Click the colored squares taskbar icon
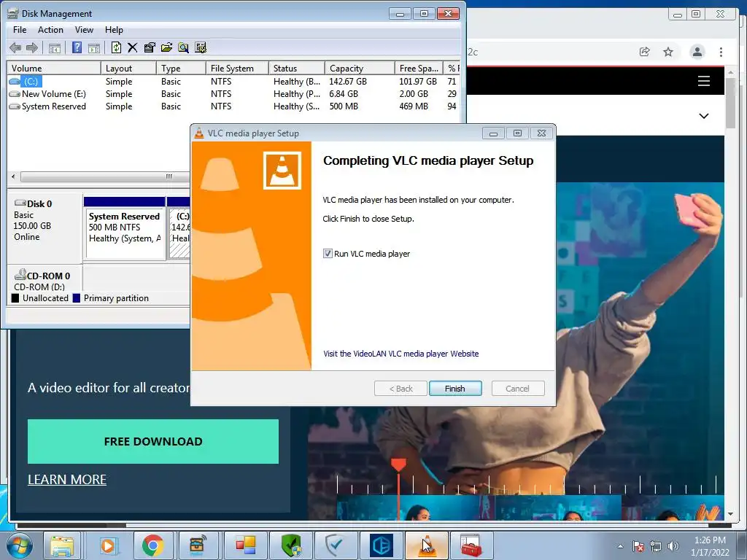This screenshot has height=560, width=747. pyautogui.click(x=246, y=545)
